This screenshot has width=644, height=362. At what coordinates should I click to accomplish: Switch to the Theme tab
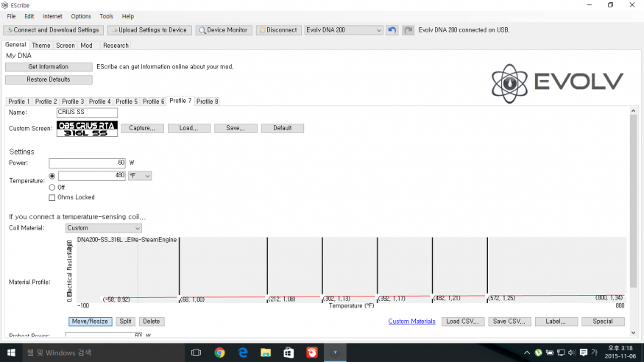coord(41,45)
